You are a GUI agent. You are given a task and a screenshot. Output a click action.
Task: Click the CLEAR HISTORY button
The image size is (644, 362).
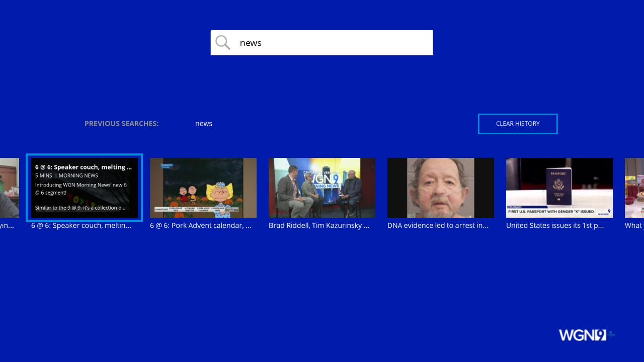pos(517,124)
